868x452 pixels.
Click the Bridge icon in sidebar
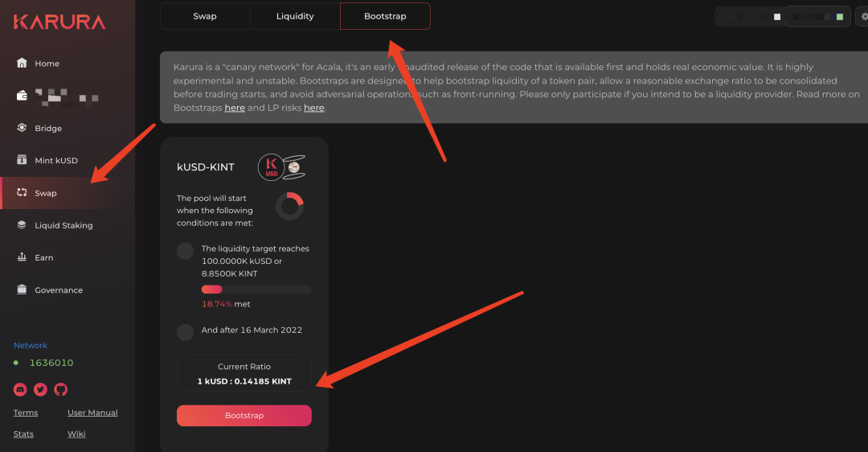coord(22,128)
